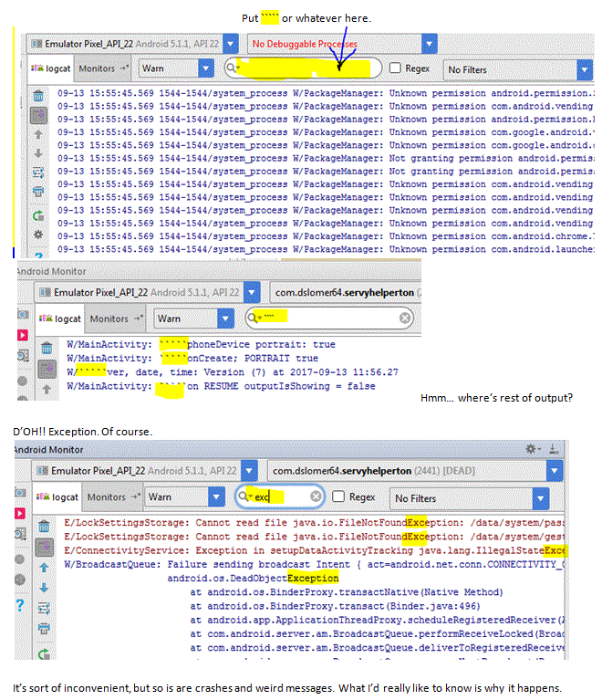602x700 pixels.
Task: Click 'E/ConnectivityService: Exception in setupDataActivityTracking' line
Action: (314, 550)
